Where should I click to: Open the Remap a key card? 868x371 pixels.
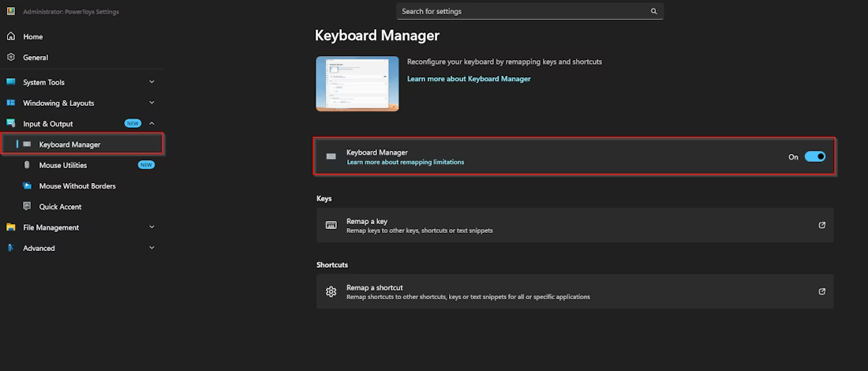pos(574,225)
